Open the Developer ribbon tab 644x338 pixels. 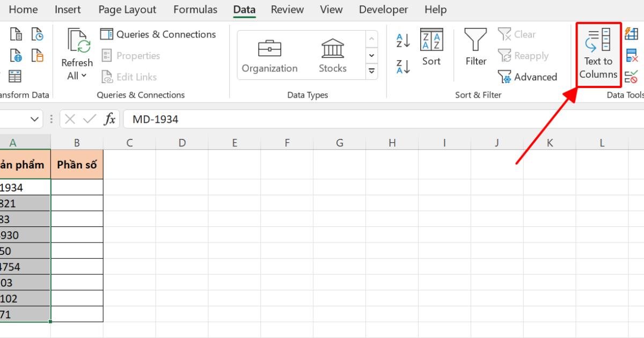pyautogui.click(x=383, y=9)
